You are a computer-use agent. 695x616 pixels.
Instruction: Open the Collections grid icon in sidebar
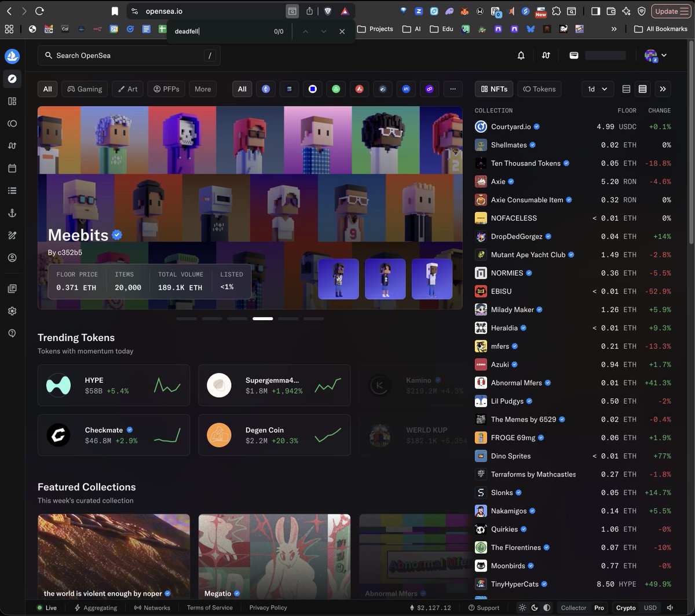pyautogui.click(x=12, y=101)
